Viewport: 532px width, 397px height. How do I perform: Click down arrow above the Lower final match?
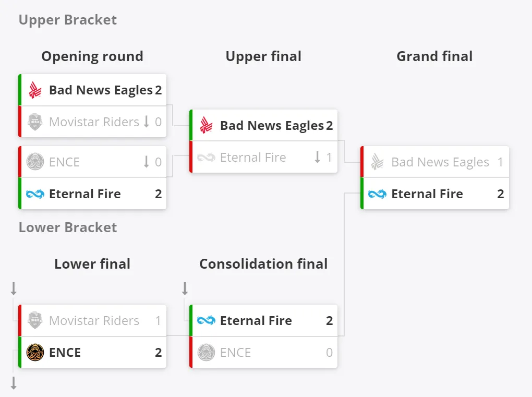tap(14, 289)
